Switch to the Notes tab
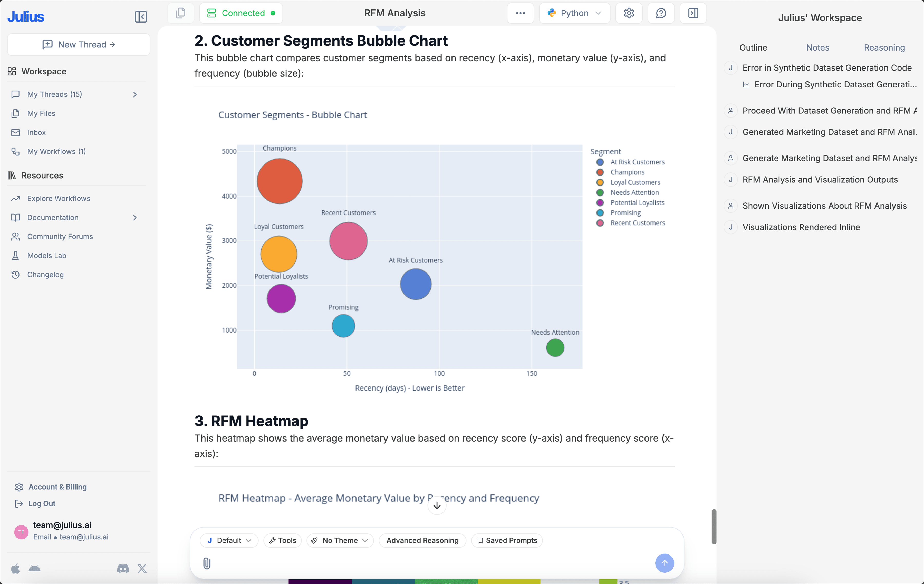 coord(817,47)
